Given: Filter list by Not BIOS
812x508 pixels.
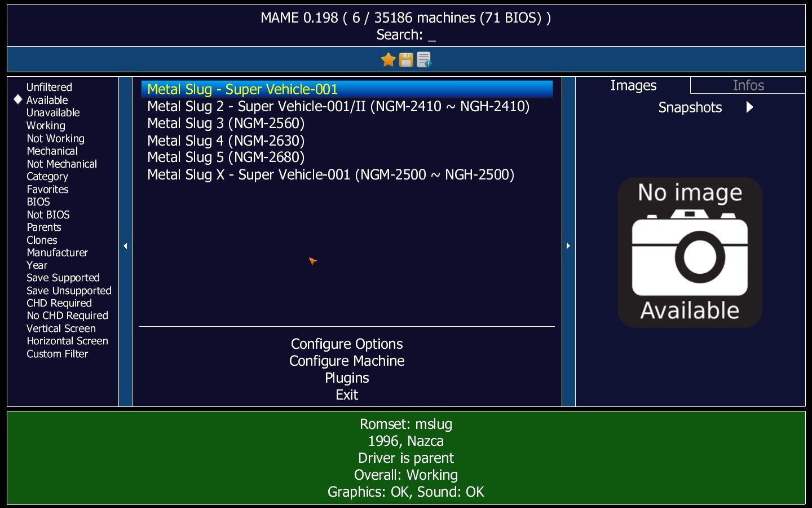Looking at the screenshot, I should 48,214.
